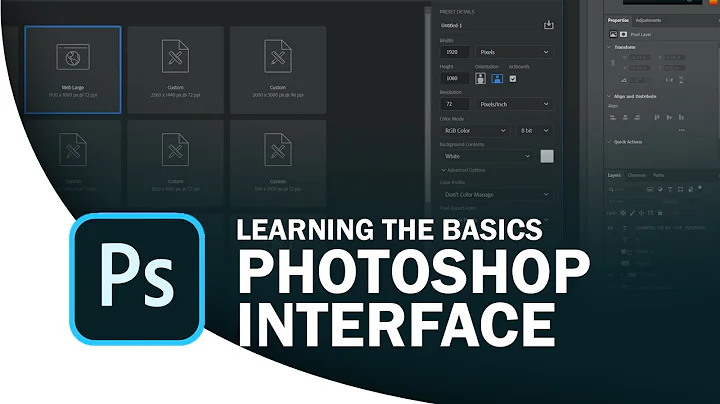
Task: Open the RGB Color mode dropdown
Action: tap(475, 130)
